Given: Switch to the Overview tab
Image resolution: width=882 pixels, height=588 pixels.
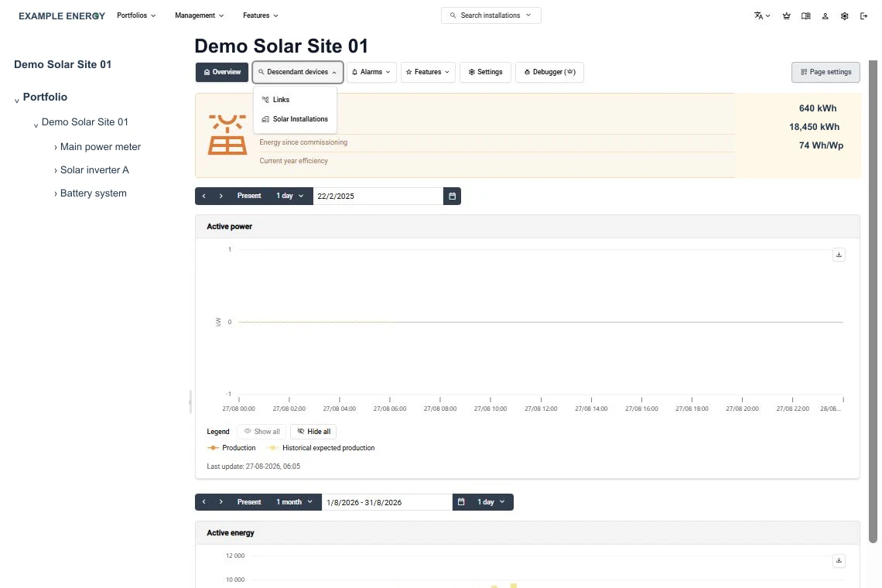Looking at the screenshot, I should [222, 72].
